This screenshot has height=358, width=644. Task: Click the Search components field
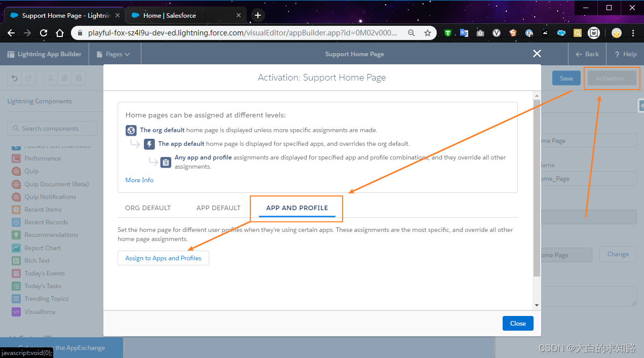52,128
